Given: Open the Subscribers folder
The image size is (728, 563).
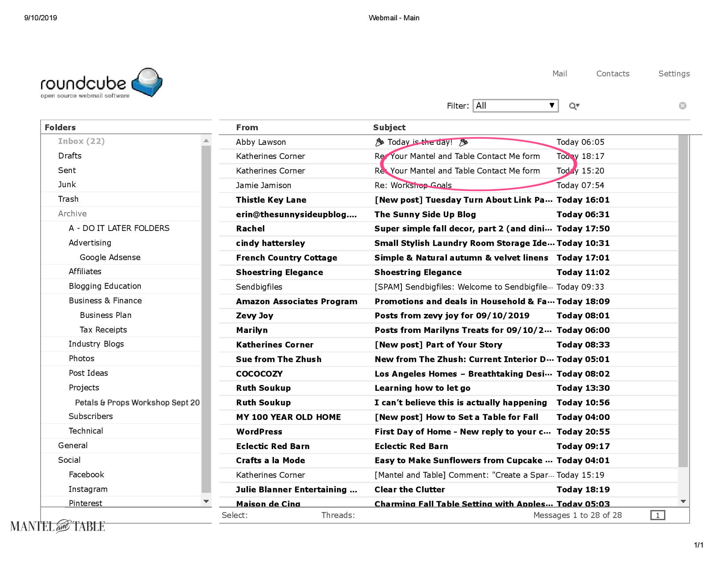Looking at the screenshot, I should coord(90,416).
